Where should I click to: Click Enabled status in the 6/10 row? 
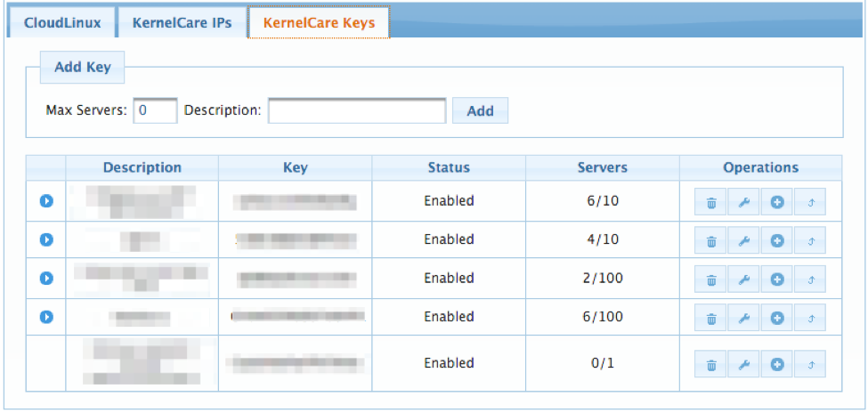point(449,201)
